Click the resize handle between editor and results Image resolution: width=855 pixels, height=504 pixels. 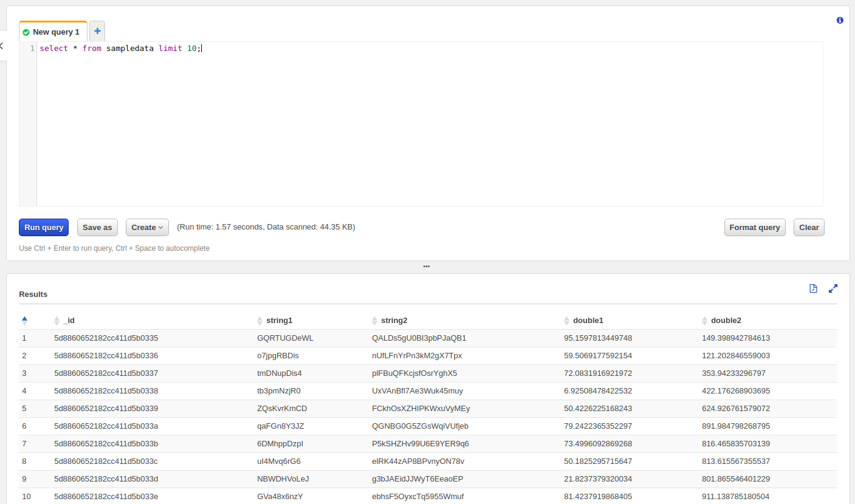click(x=427, y=267)
